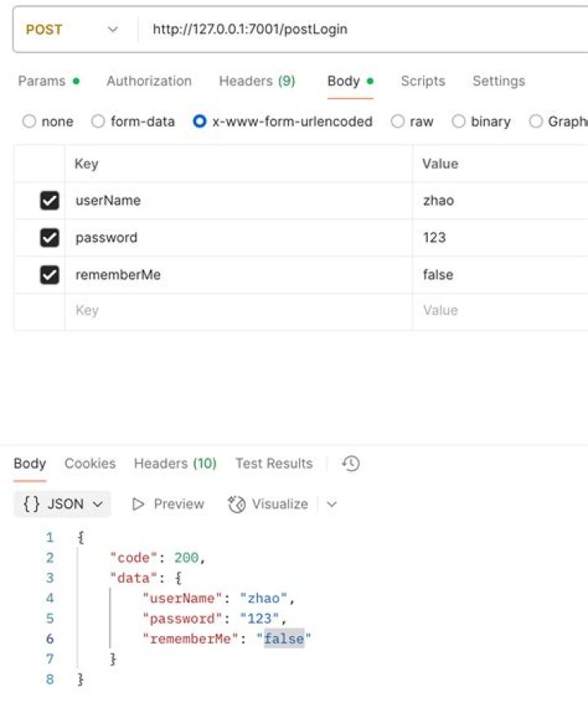Select the binary body type
Image resolution: width=588 pixels, height=703 pixels.
tap(458, 121)
